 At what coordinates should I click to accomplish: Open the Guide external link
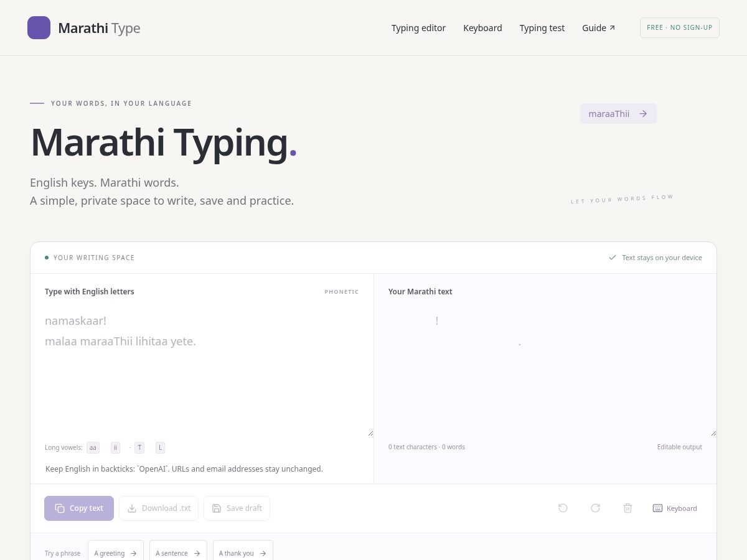pos(599,28)
